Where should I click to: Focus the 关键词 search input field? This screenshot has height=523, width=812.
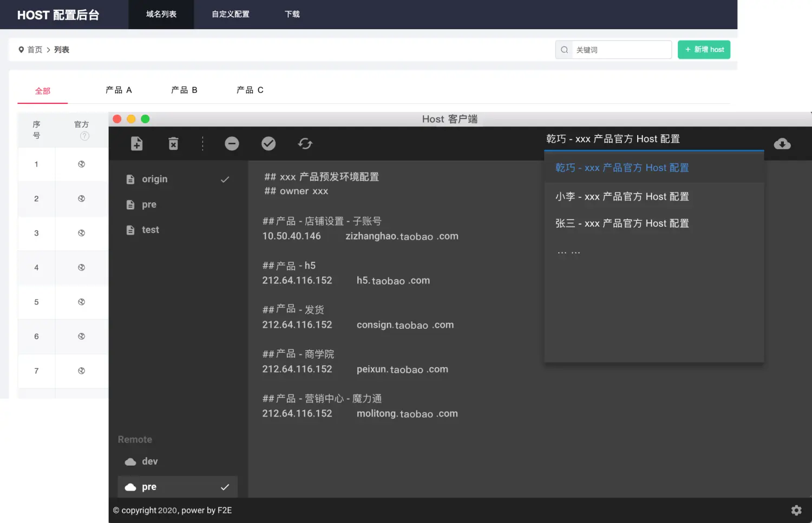tap(623, 50)
